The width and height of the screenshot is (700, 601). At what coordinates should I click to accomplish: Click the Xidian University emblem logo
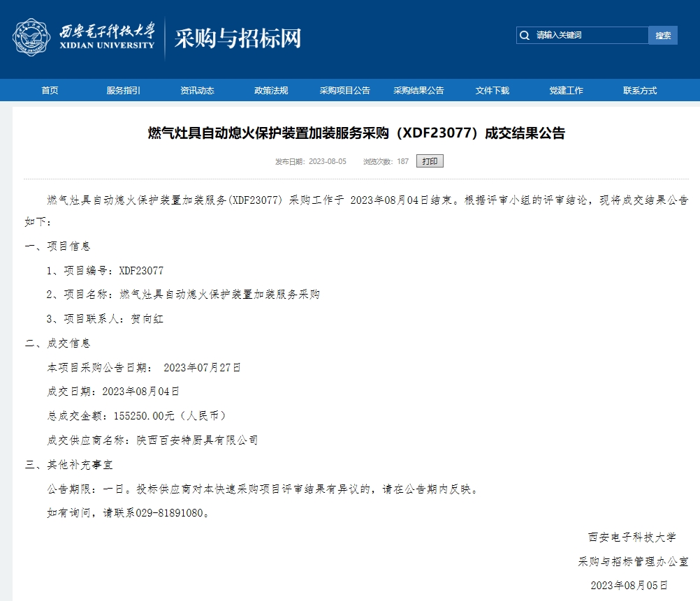31,37
